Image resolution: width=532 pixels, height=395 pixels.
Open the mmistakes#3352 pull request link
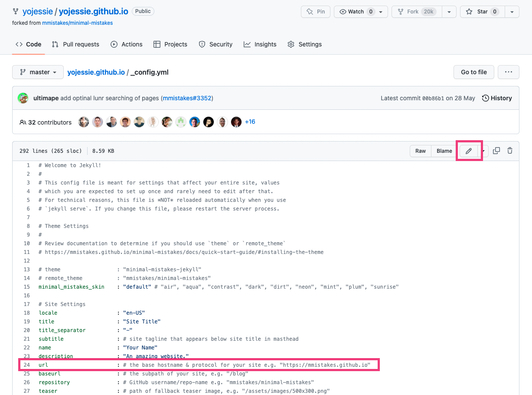pos(187,98)
